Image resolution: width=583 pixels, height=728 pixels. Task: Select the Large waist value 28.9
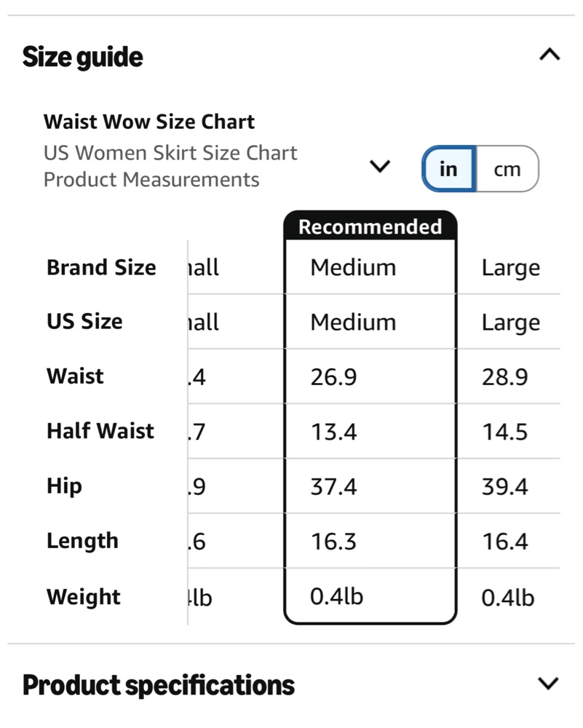pos(504,376)
